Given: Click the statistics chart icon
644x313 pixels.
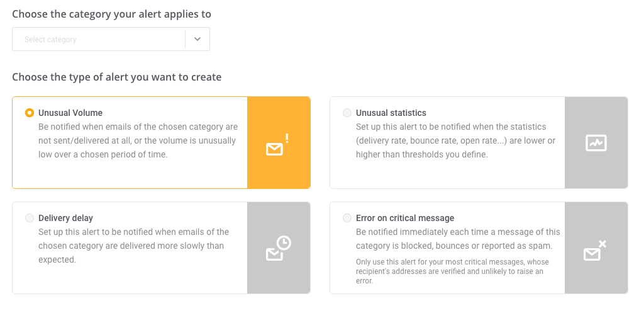Looking at the screenshot, I should [596, 143].
